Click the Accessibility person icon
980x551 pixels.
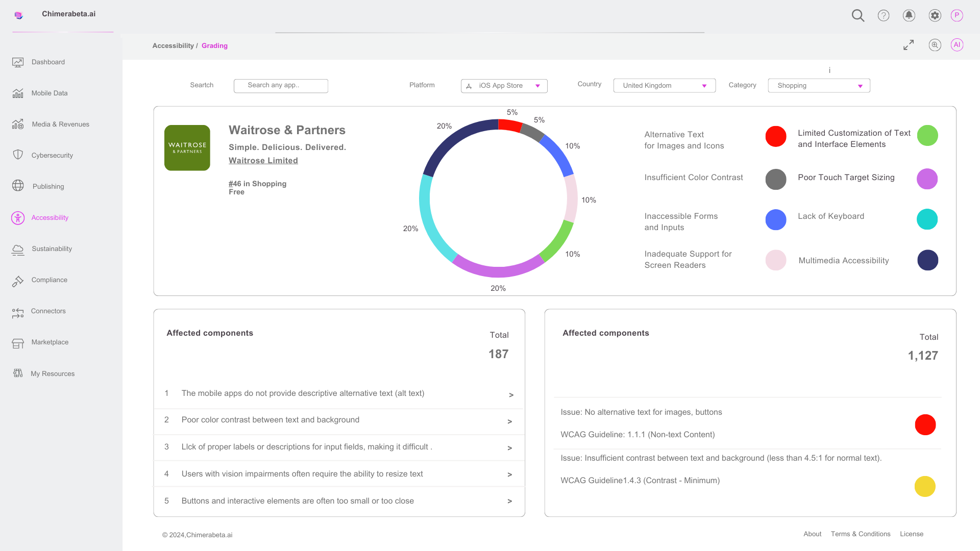[x=18, y=218]
